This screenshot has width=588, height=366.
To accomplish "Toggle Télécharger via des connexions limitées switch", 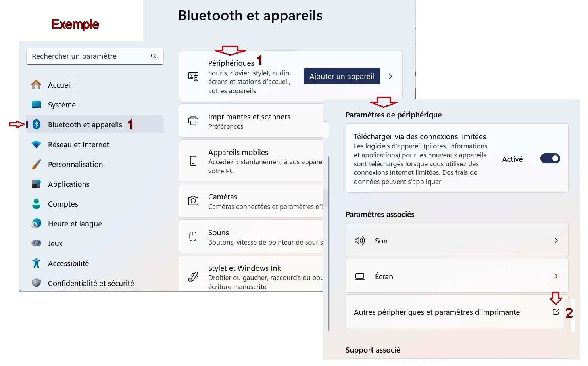I will (x=550, y=159).
